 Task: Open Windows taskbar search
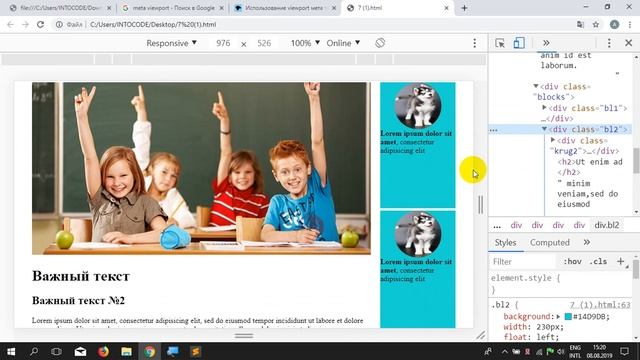(x=34, y=351)
